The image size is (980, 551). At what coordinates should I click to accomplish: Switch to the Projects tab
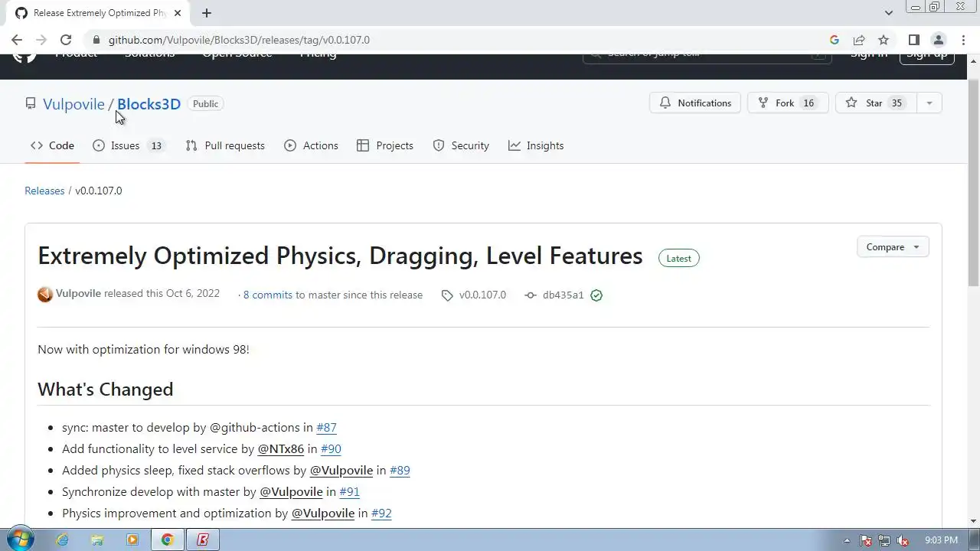pos(385,145)
